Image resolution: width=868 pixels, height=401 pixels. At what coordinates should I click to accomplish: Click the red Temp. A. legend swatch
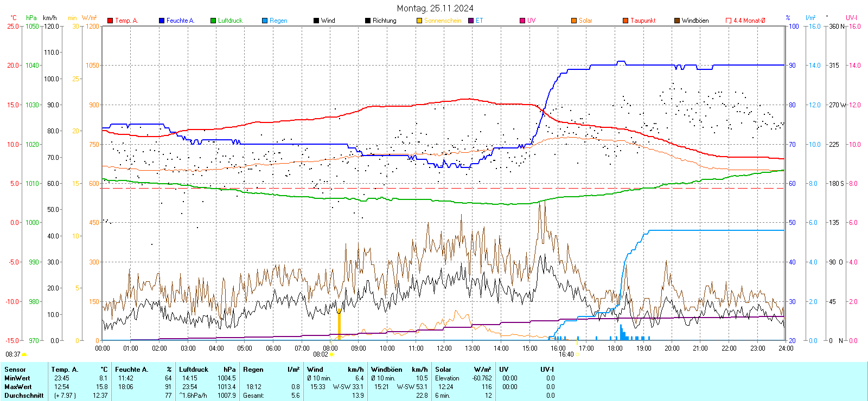pos(110,21)
